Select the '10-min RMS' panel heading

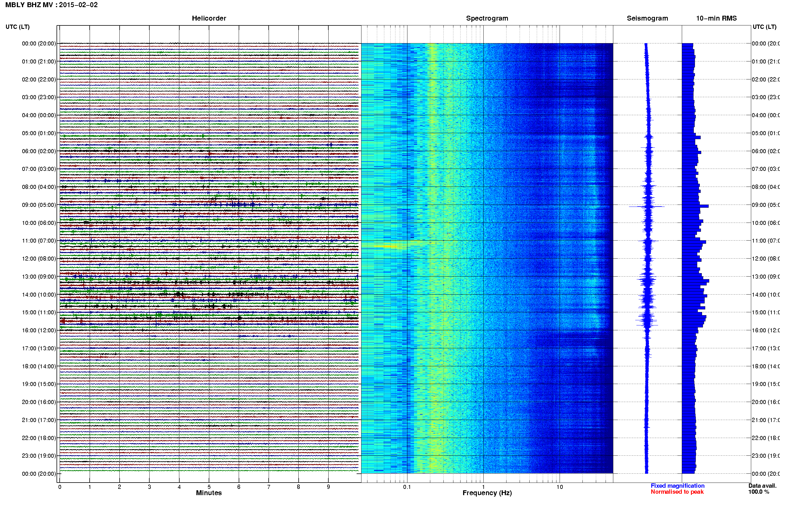click(x=716, y=18)
